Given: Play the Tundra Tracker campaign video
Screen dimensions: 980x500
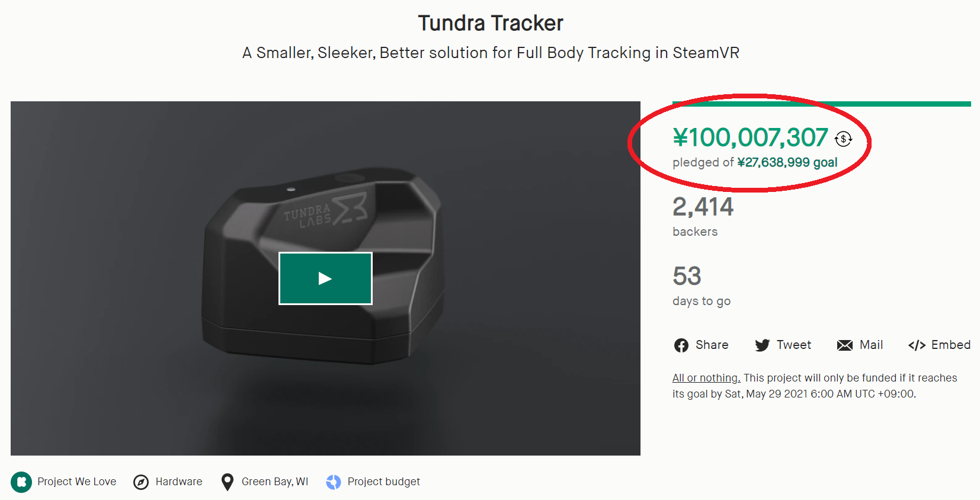Looking at the screenshot, I should click(325, 278).
